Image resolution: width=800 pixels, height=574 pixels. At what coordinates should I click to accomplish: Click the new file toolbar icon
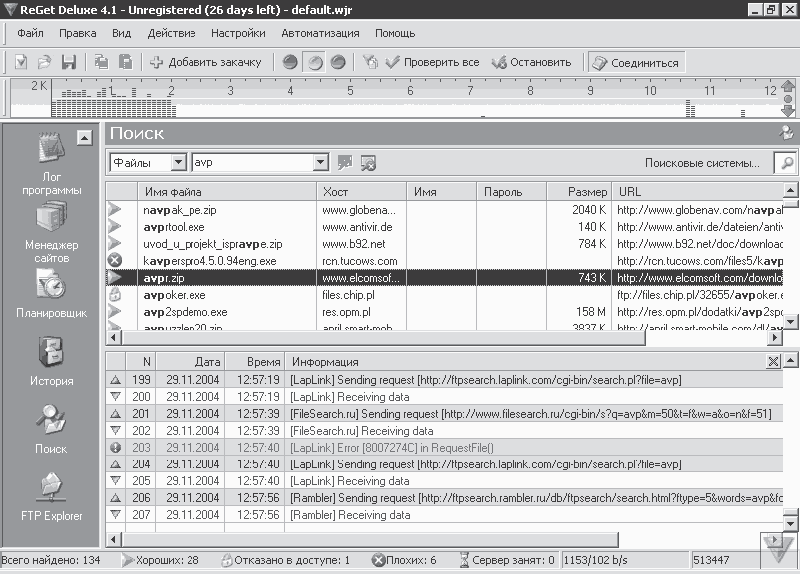coord(21,62)
